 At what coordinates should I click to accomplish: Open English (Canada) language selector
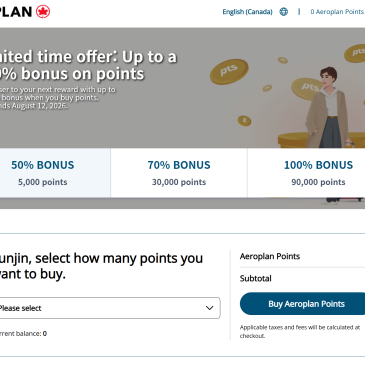click(x=247, y=12)
